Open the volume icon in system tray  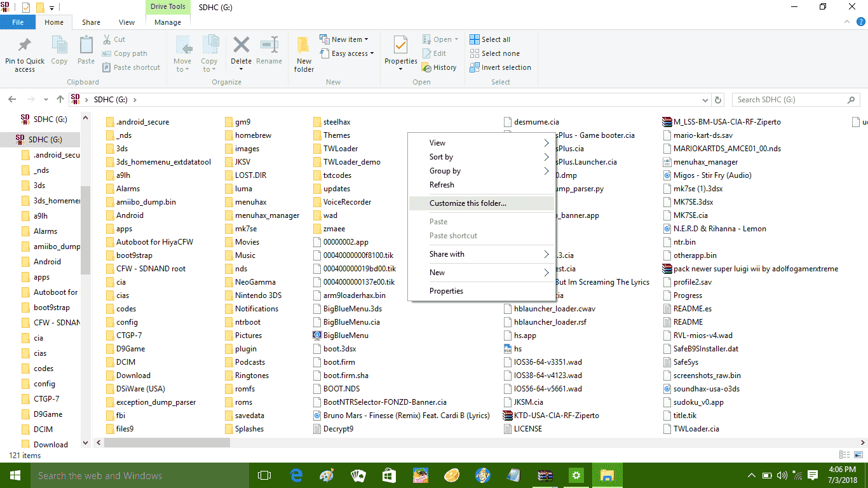[x=781, y=475]
